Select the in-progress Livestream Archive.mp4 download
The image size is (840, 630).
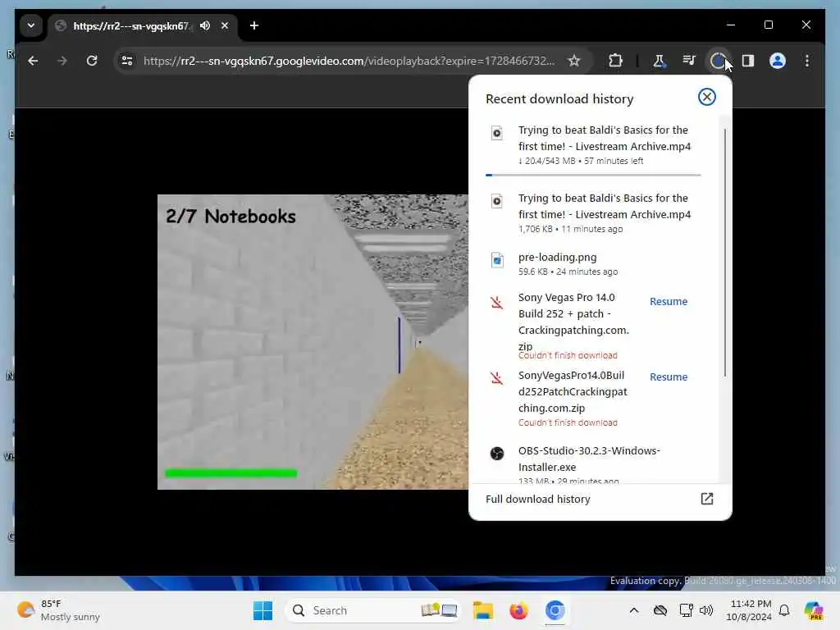(x=593, y=145)
